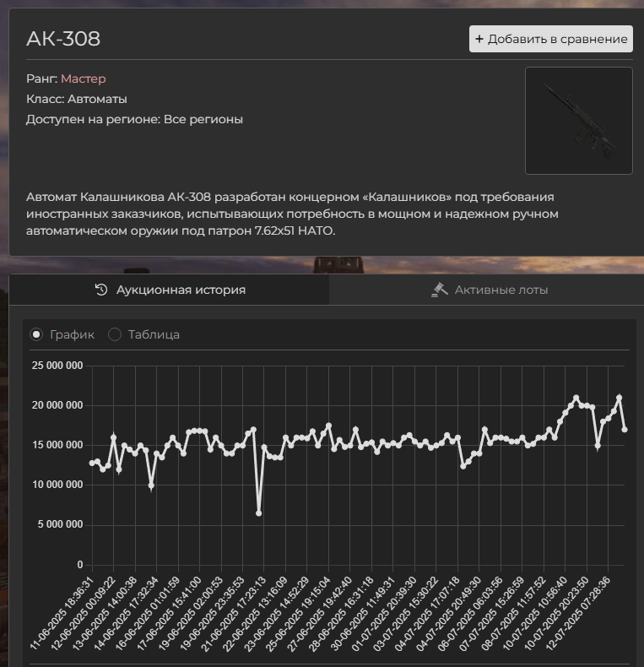Click the Класс: Автоматы text
Screen dimensions: 644x667
pyautogui.click(x=77, y=99)
